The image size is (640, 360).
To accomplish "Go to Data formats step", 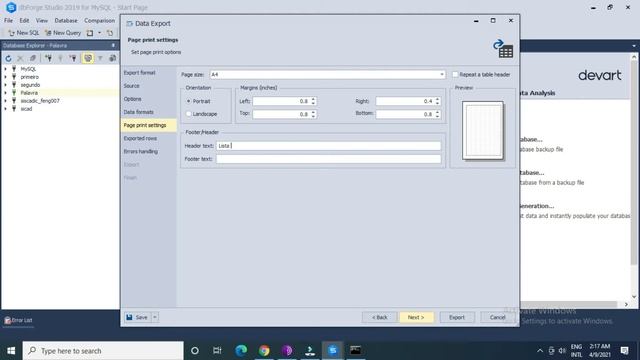I will tap(139, 112).
